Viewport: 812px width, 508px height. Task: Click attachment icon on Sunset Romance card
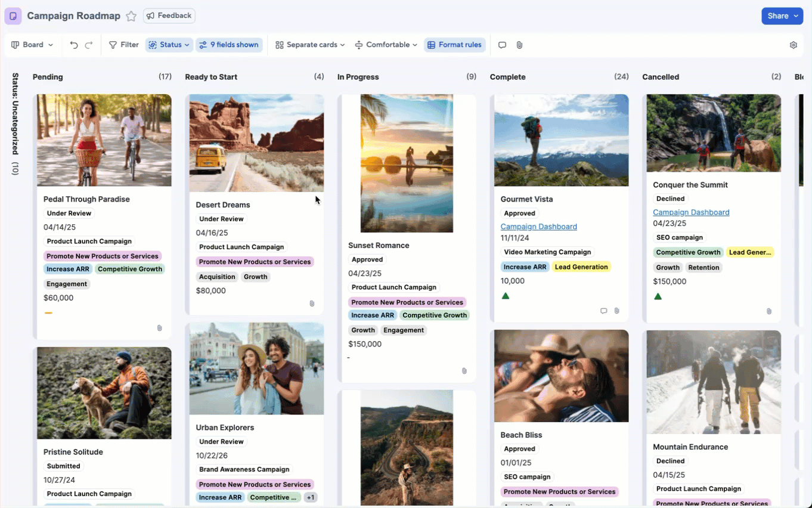(464, 371)
